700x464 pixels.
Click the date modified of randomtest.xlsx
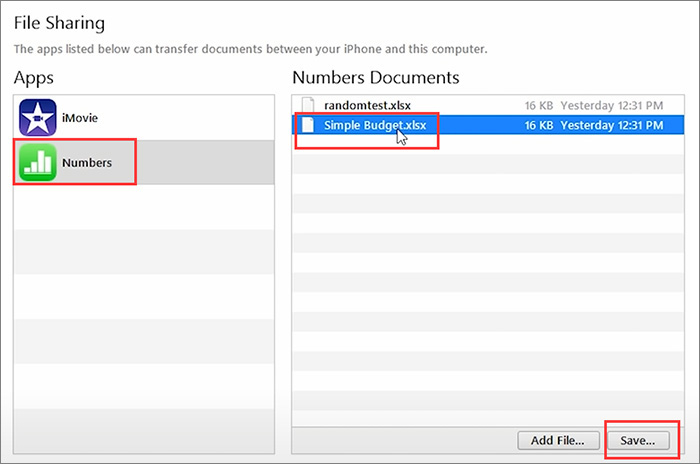pyautogui.click(x=610, y=105)
